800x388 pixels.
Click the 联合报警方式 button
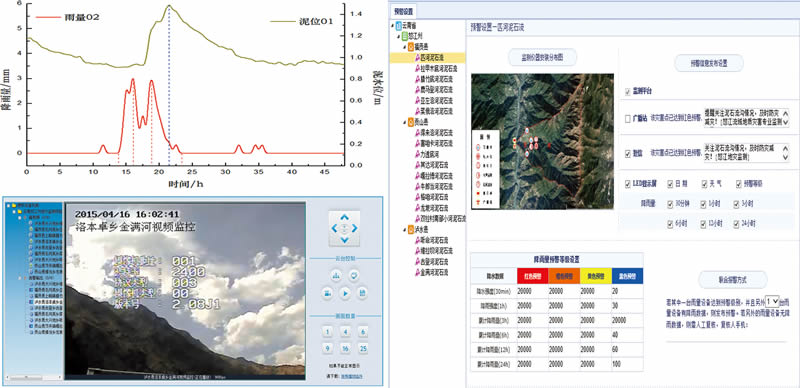tap(733, 280)
